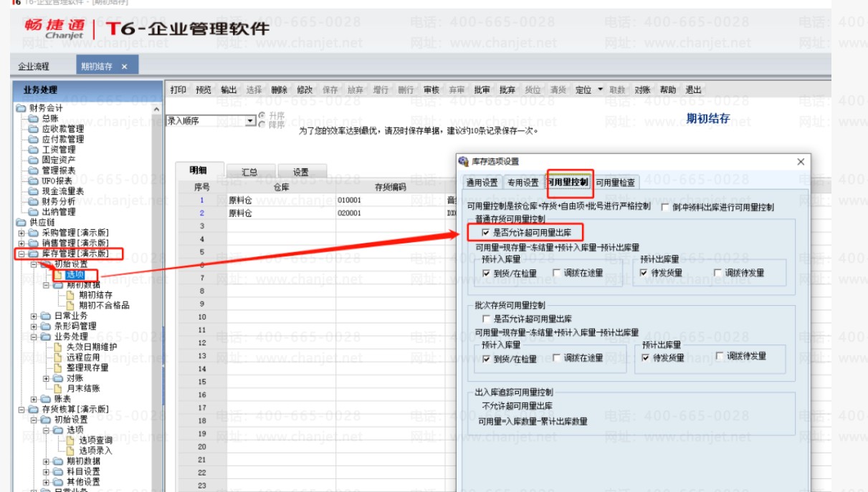Click 打印 in the toolbar
868x492 pixels.
point(178,90)
